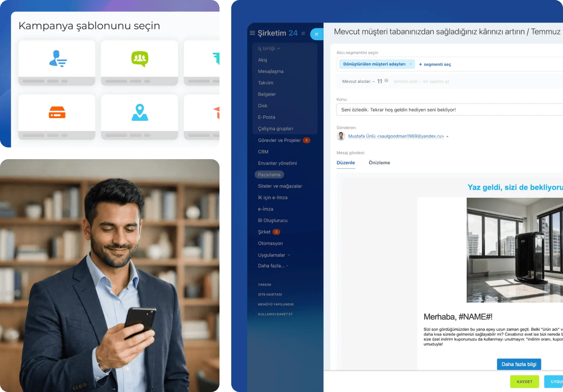Open the red 4 badge on Görevler ve Projeler
The image size is (563, 392).
pos(307,140)
